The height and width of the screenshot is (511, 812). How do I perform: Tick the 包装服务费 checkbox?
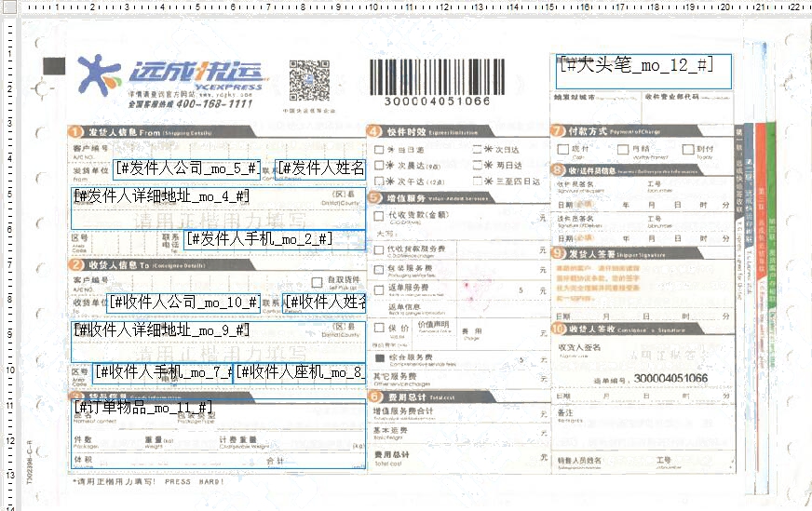click(379, 270)
